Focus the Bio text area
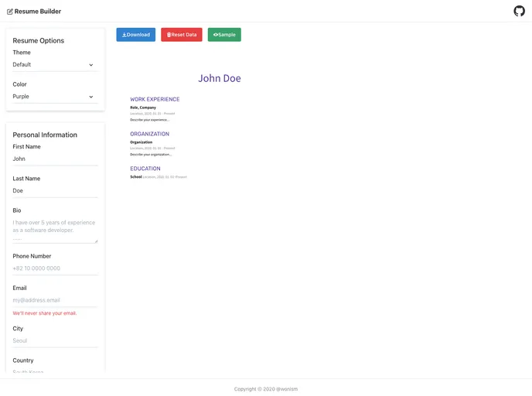 (x=56, y=230)
